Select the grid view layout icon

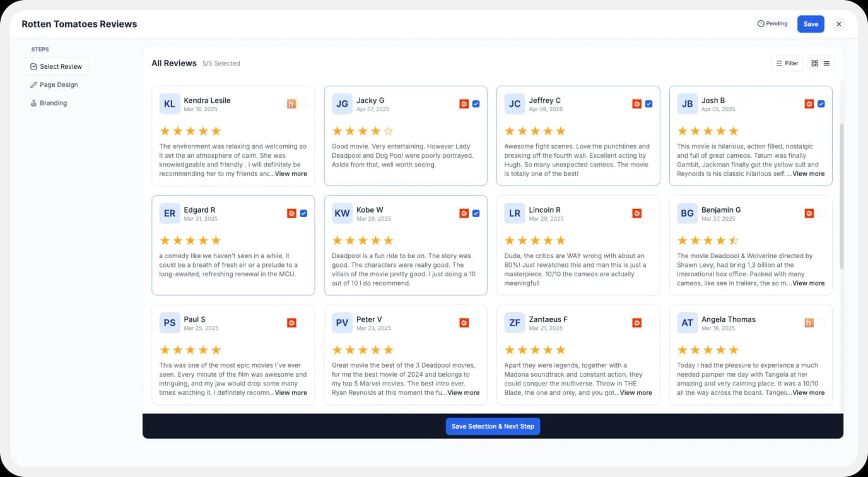point(814,63)
